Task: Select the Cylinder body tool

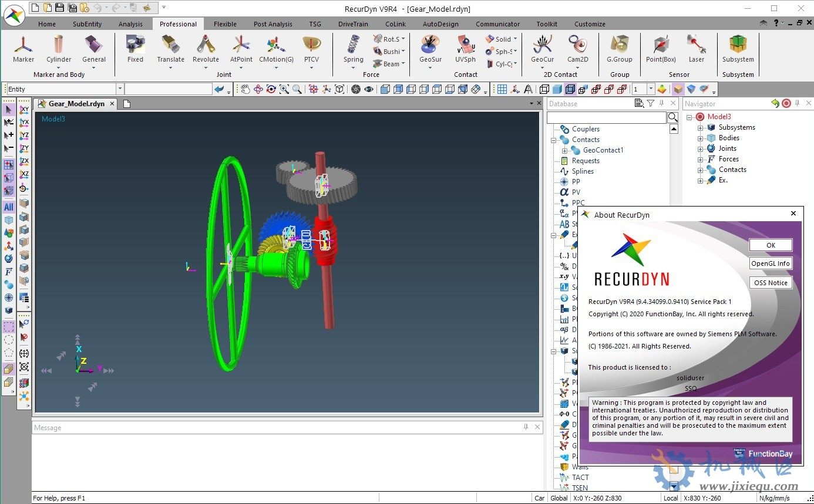Action: point(58,51)
